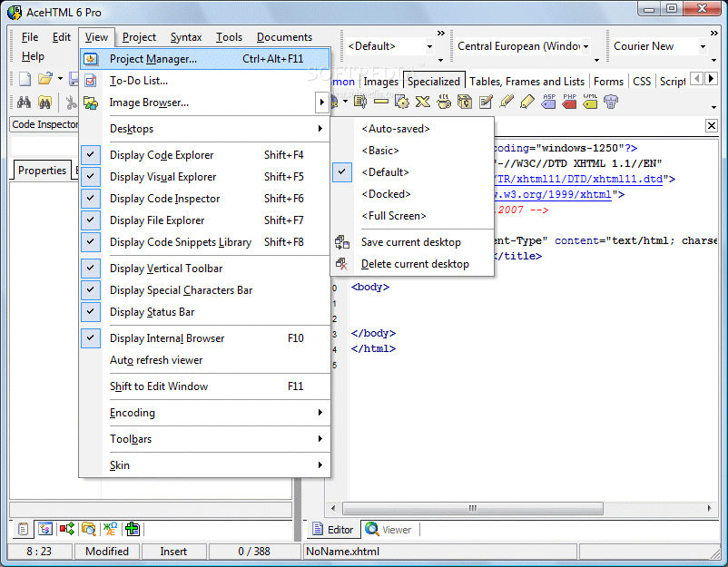
Task: Click the visual explorer tree icon in bottom panel
Action: tap(45, 529)
